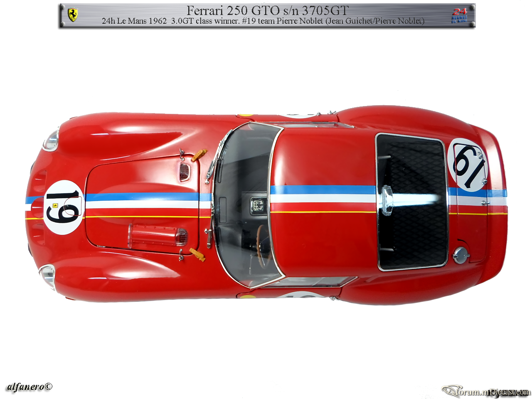Click the 'alfanero©' signature text

[30, 387]
